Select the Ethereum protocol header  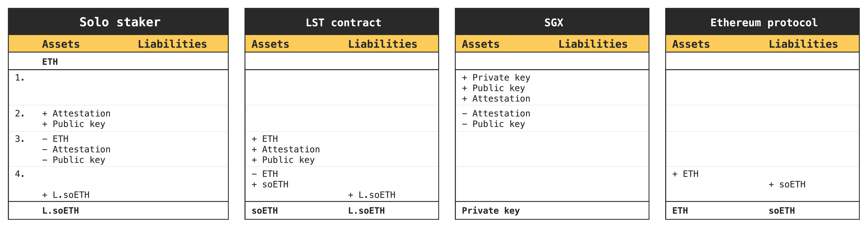(764, 23)
